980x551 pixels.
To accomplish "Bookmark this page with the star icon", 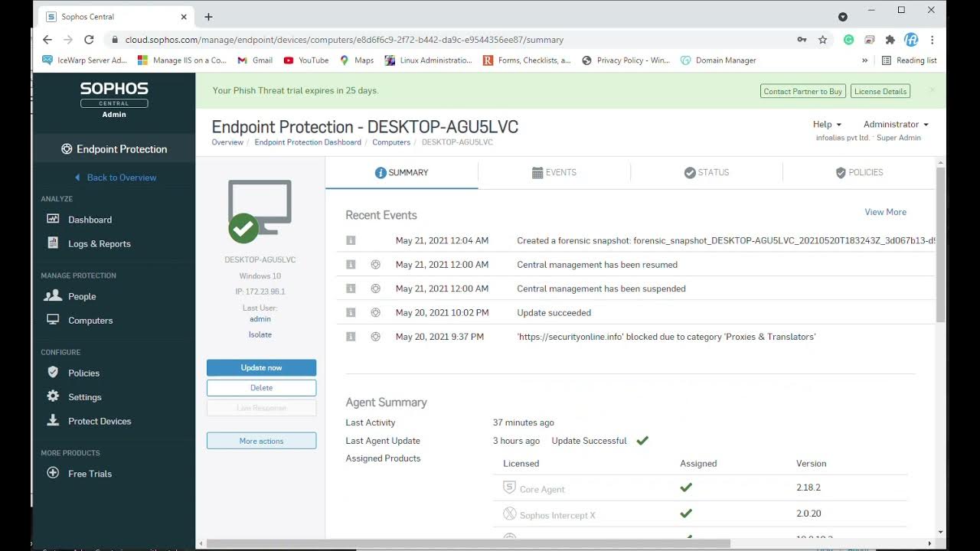I will [822, 40].
